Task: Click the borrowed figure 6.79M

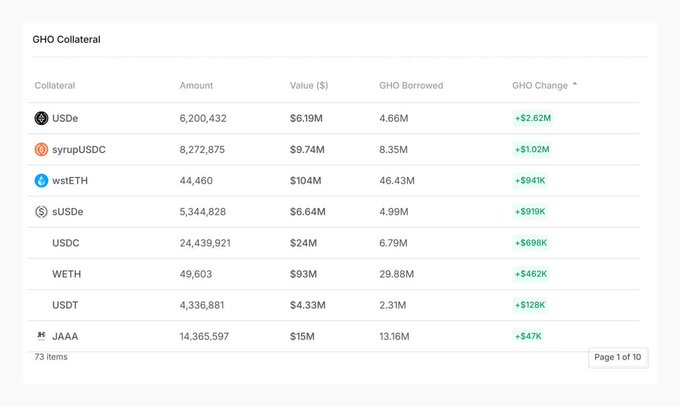Action: point(393,243)
